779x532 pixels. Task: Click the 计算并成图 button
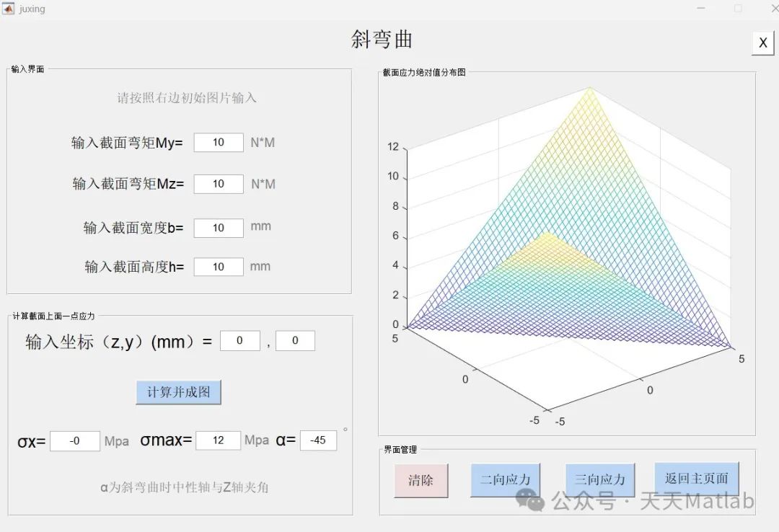click(178, 392)
